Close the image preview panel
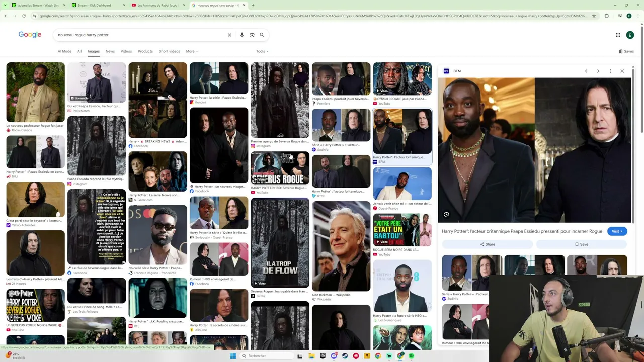The image size is (644, 362). 622,71
